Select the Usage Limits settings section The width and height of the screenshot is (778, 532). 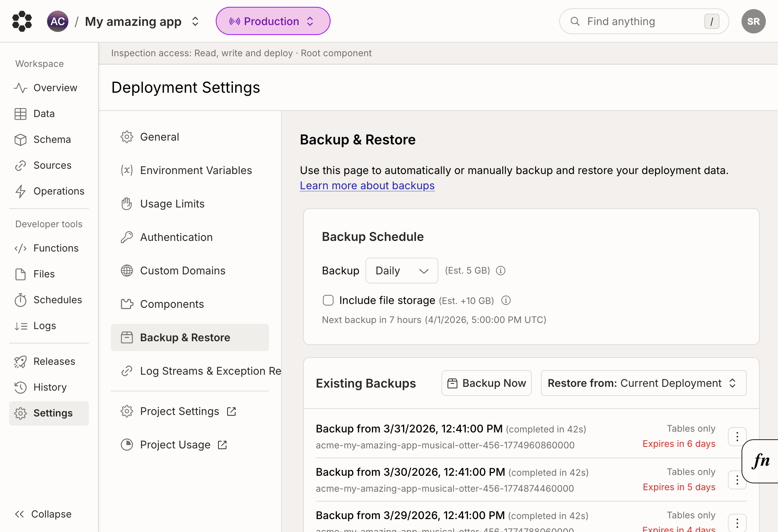(190, 204)
